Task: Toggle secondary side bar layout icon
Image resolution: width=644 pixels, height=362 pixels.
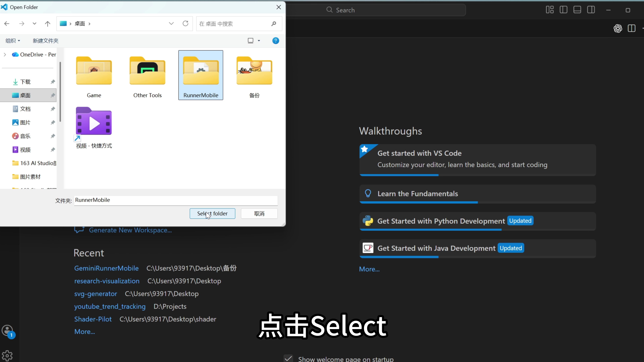Action: click(x=591, y=10)
